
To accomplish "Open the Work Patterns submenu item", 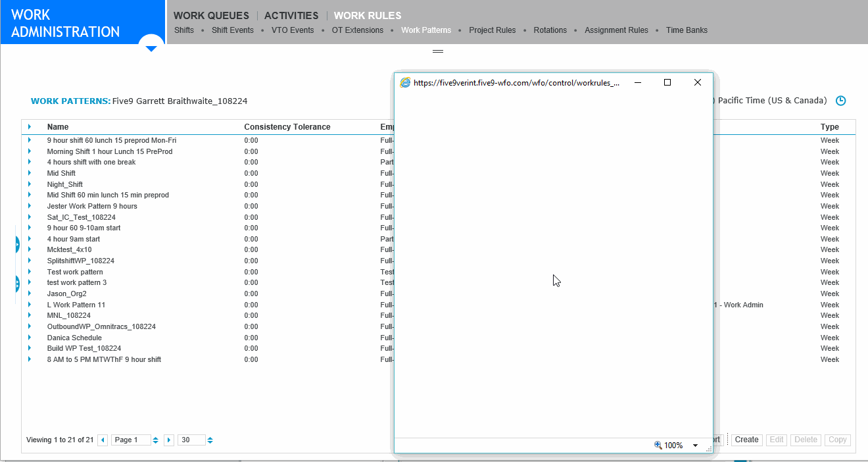I will 426,30.
